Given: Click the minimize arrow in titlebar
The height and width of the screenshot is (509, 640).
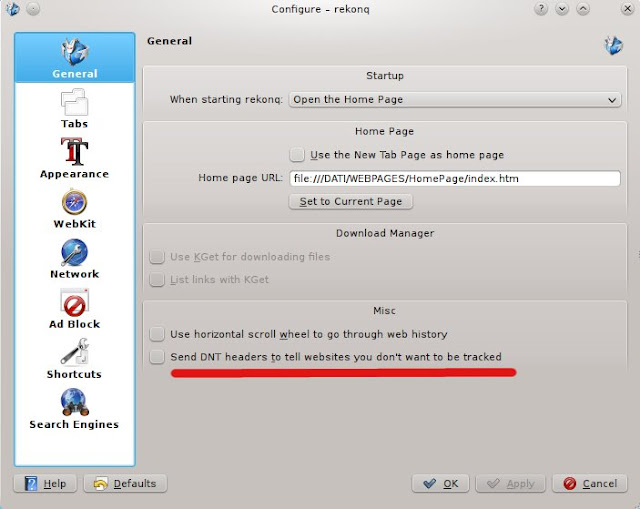Looking at the screenshot, I should pyautogui.click(x=562, y=9).
